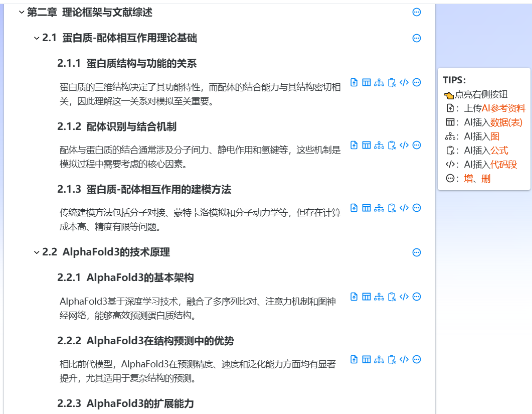Insert AI data table in section 2.1.2
The height and width of the screenshot is (414, 532).
367,146
